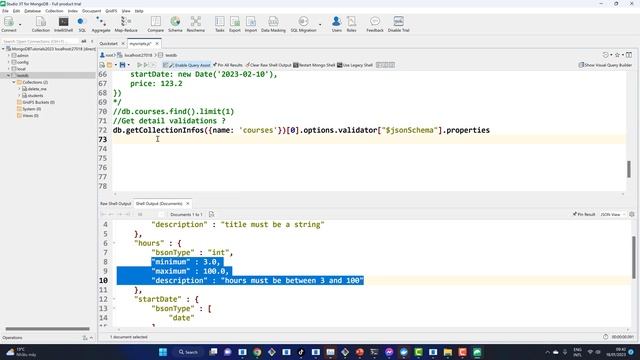Screen dimensions: 640x360
Task: Open the query history clock icon
Action: pyautogui.click(x=605, y=55)
